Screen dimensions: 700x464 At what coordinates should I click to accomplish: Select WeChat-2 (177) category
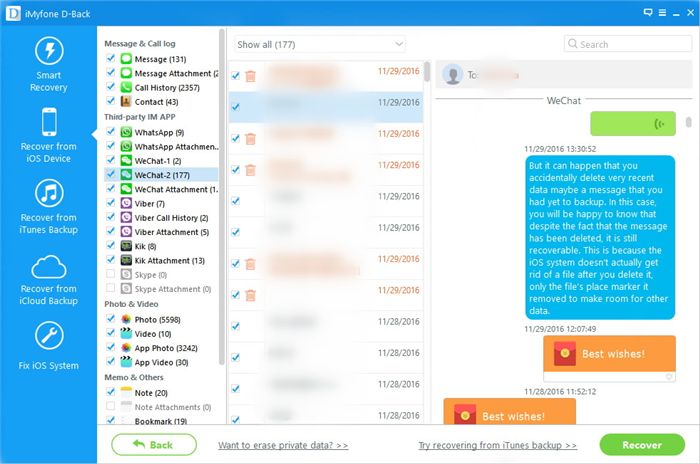[x=162, y=175]
